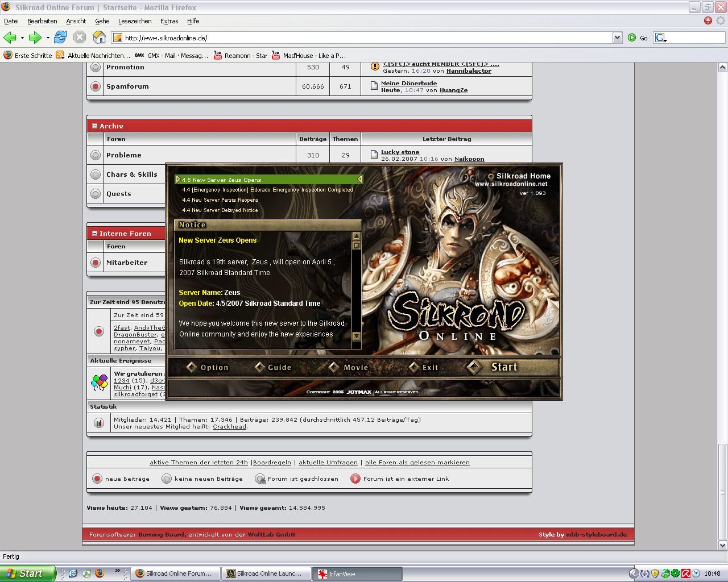Open the address bar URL history dropdown

(617, 38)
